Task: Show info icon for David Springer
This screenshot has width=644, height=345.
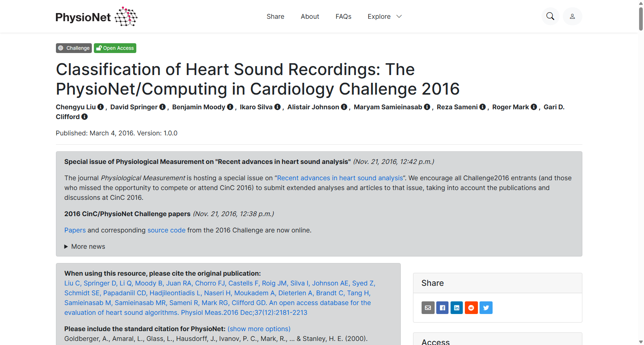Action: (x=162, y=107)
